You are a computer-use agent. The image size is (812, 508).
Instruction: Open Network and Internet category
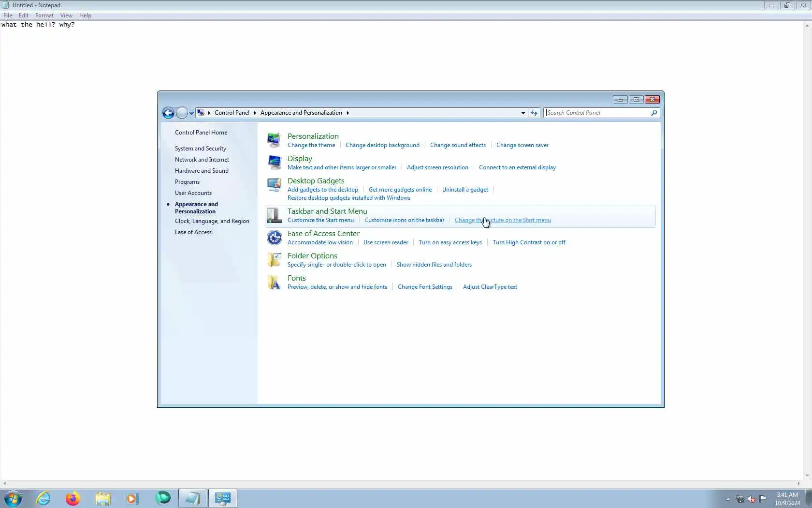tap(202, 160)
